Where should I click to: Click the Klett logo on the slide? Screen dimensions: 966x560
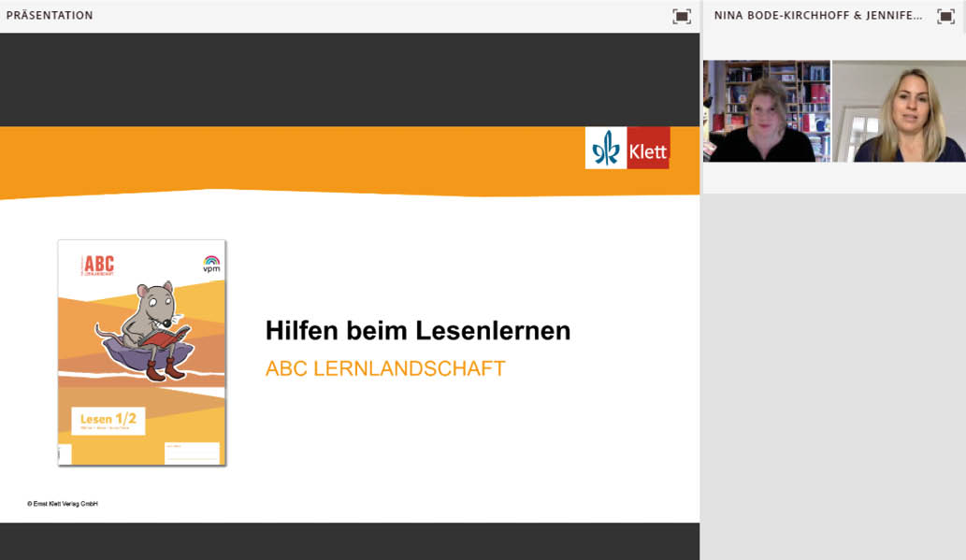627,148
